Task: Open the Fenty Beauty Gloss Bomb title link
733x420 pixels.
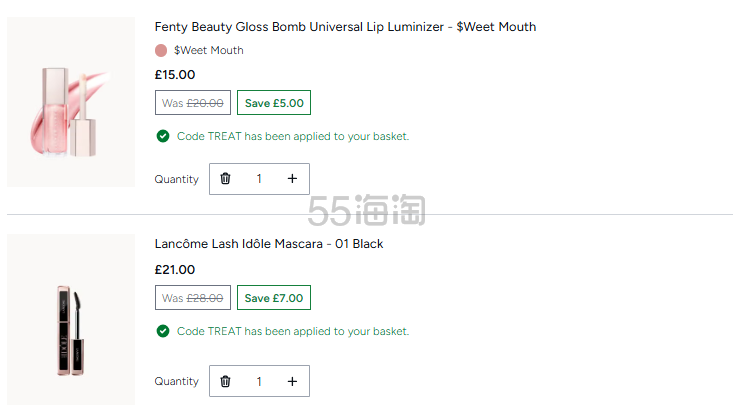Action: pyautogui.click(x=345, y=27)
